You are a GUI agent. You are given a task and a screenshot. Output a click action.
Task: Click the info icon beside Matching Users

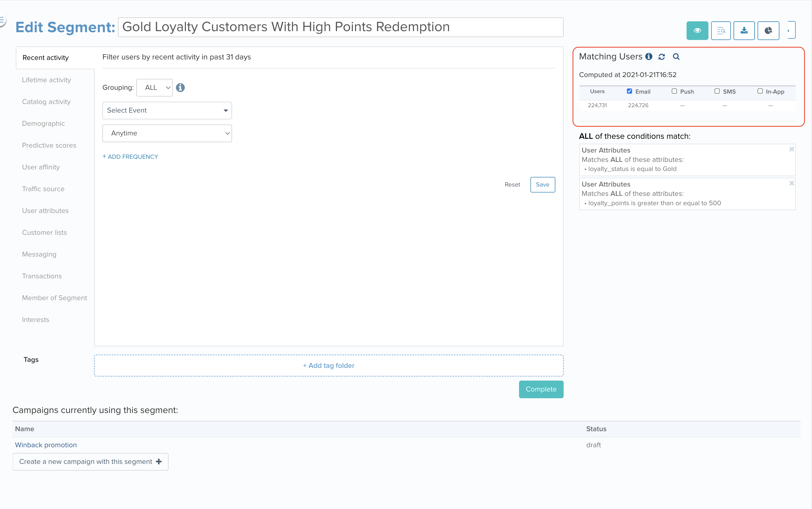(x=649, y=57)
